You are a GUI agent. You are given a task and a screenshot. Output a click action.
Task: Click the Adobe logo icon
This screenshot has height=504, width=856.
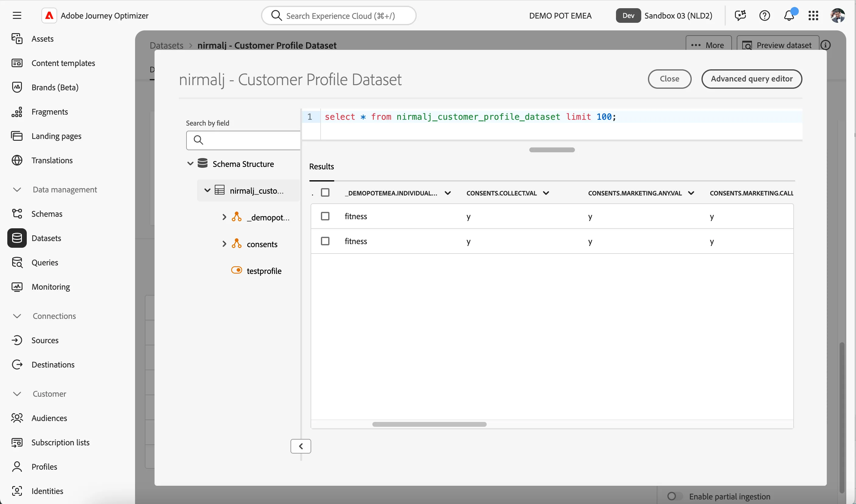[49, 16]
